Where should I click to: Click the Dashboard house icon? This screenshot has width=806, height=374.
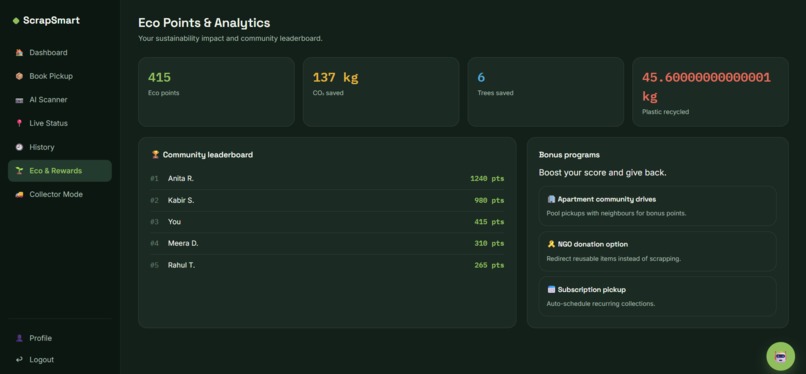pos(19,52)
